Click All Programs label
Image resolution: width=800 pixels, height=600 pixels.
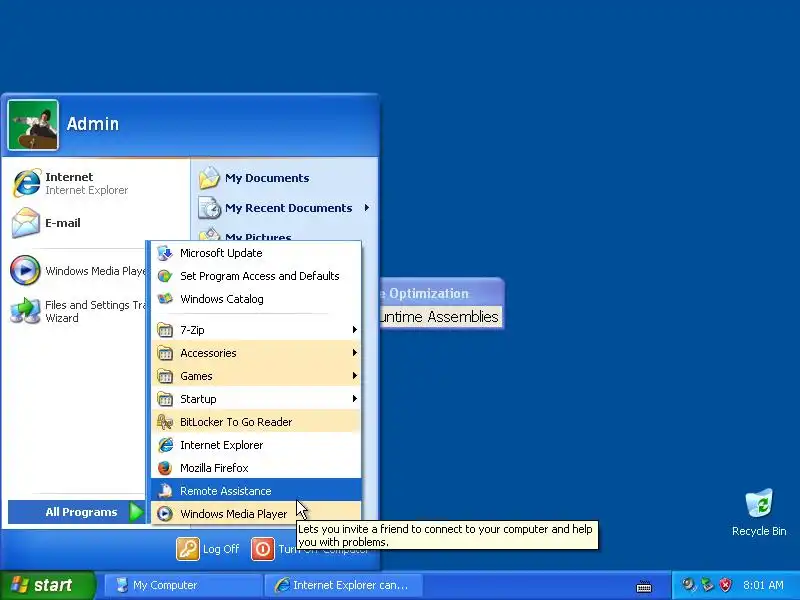(81, 512)
